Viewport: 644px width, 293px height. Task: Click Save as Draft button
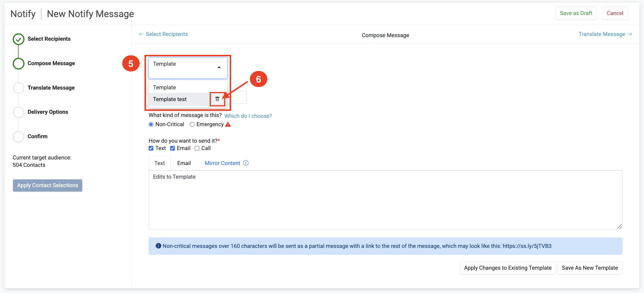pos(576,13)
